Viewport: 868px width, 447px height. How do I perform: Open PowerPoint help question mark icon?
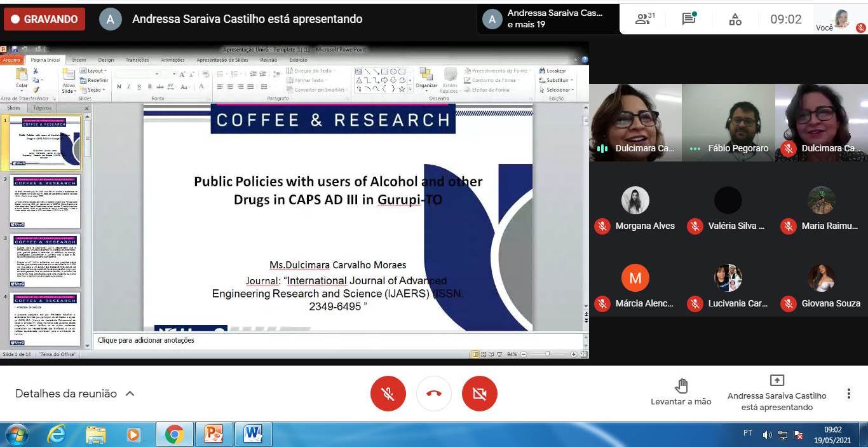pyautogui.click(x=584, y=60)
